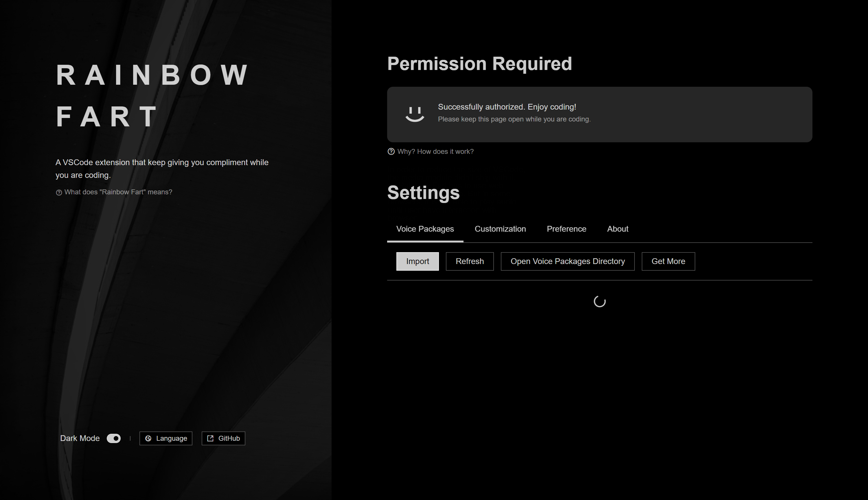Click the external-link icon in the GitHub button

click(x=210, y=438)
